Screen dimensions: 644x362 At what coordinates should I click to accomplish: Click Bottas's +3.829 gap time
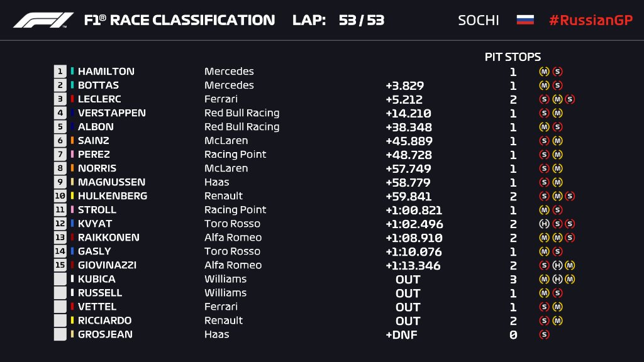pyautogui.click(x=404, y=85)
